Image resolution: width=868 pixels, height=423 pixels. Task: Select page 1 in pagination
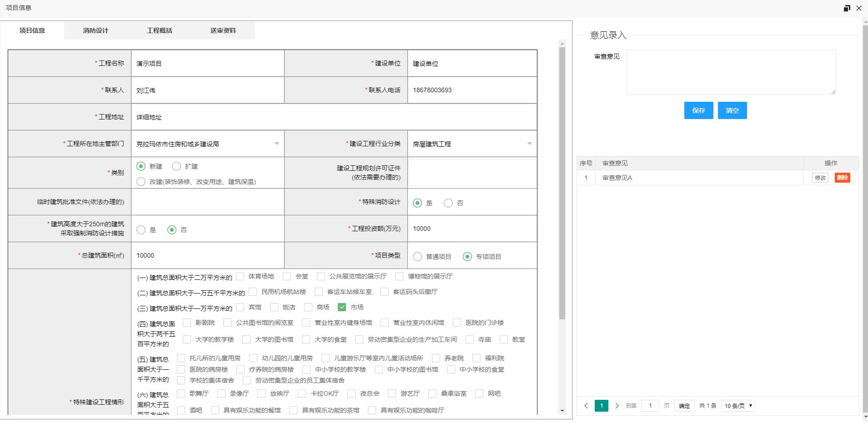(x=602, y=406)
